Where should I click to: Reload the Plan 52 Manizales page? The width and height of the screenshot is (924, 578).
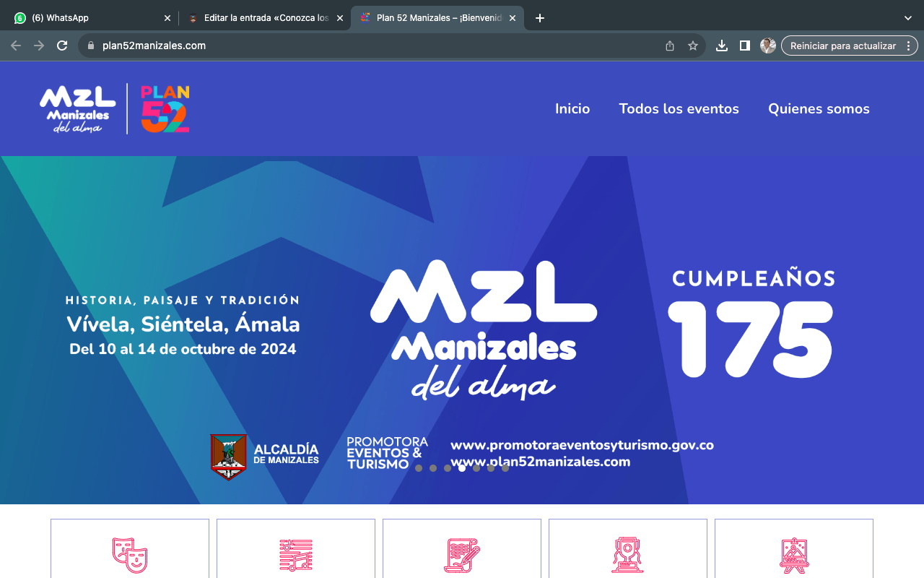(62, 46)
